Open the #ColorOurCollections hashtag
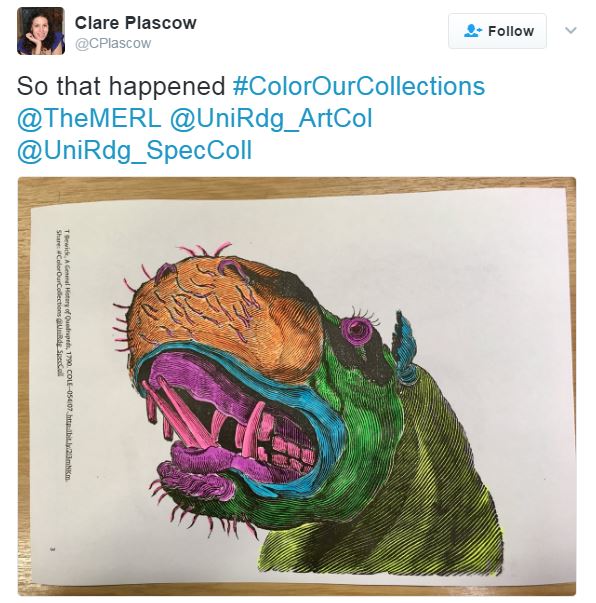This screenshot has width=596, height=603. pyautogui.click(x=359, y=86)
